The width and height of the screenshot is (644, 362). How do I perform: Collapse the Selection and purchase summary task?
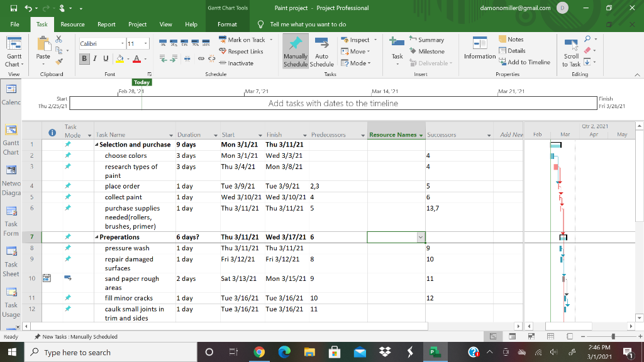(96, 144)
